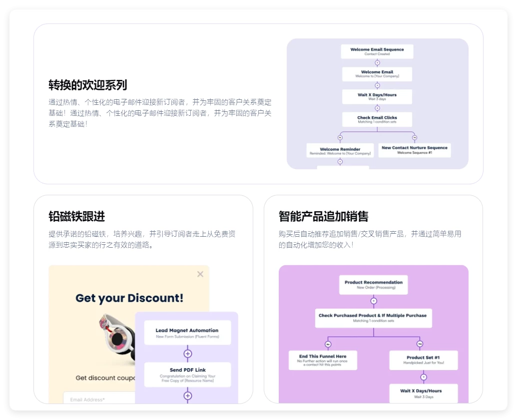The height and width of the screenshot is (420, 517).
Task: Click the plus connector below Welcome Email Sequence
Action: coord(377,62)
